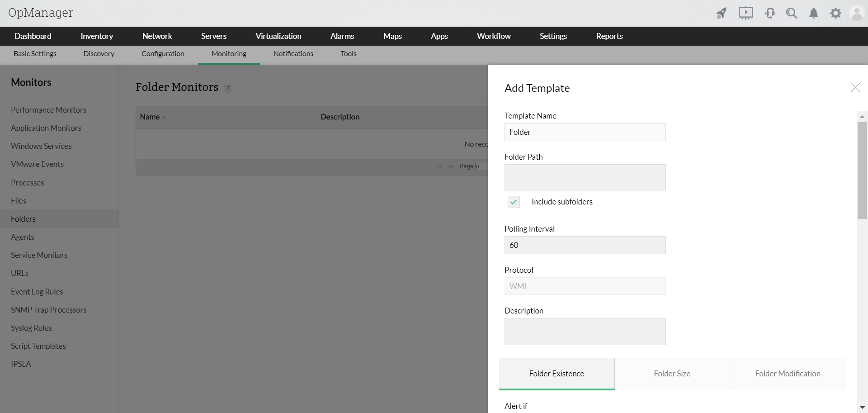Image resolution: width=868 pixels, height=413 pixels.
Task: Open the Maps menu
Action: (x=392, y=36)
